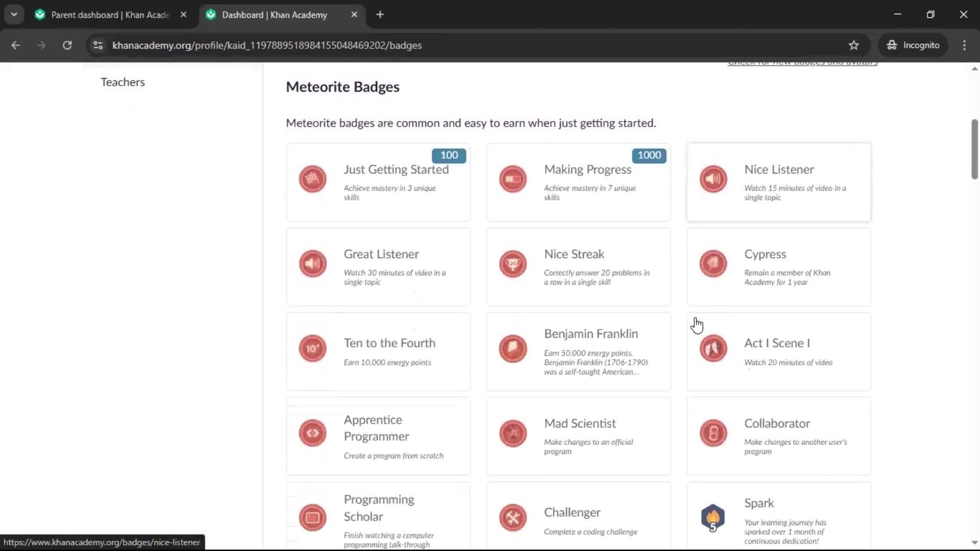Open the Benjamin Franklin badge title
The width and height of the screenshot is (980, 551).
coord(591,334)
